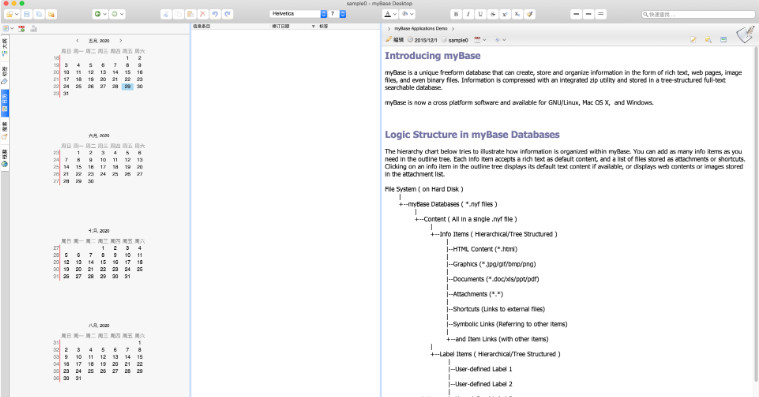The height and width of the screenshot is (397, 759).
Task: Click the pencil Edit (编辑) button
Action: click(x=395, y=40)
